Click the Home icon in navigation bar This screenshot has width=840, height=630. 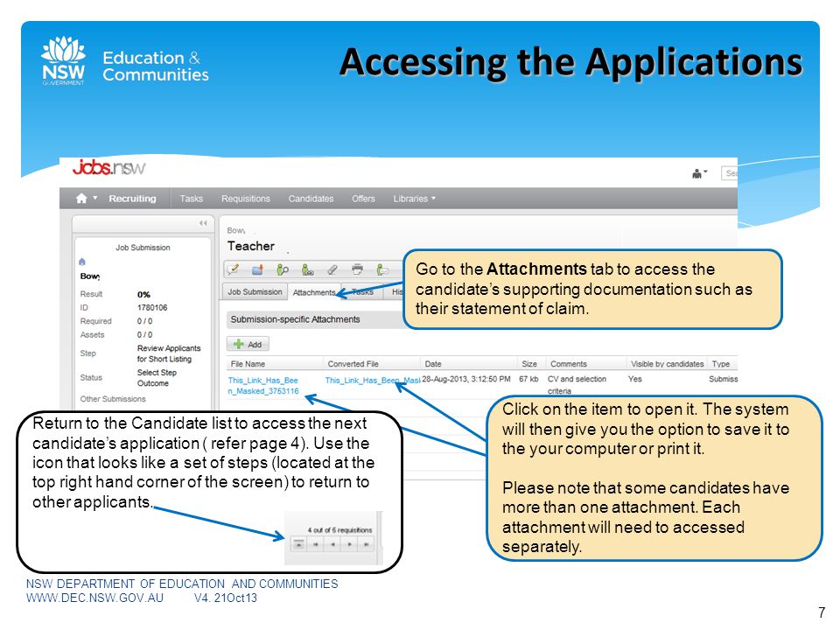pos(81,199)
